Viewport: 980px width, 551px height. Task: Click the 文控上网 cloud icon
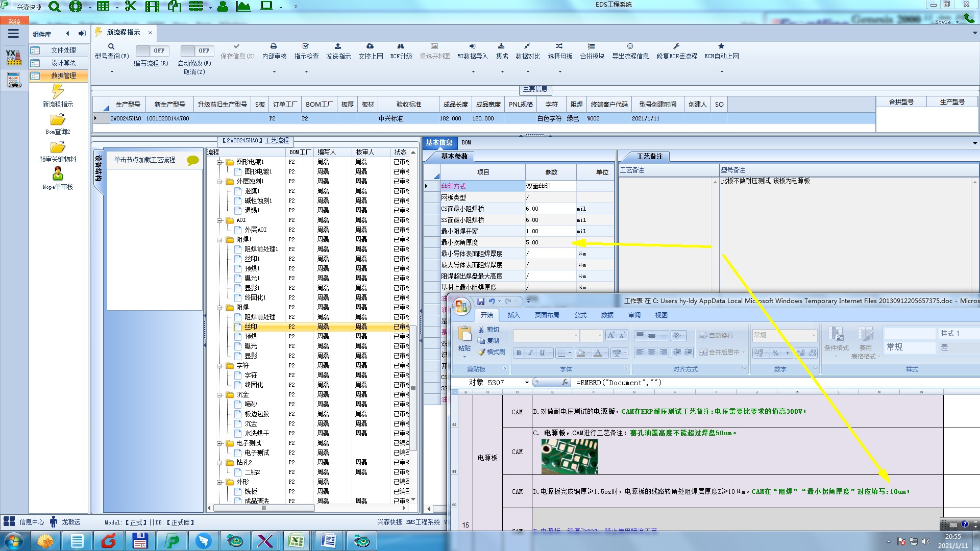click(x=370, y=46)
